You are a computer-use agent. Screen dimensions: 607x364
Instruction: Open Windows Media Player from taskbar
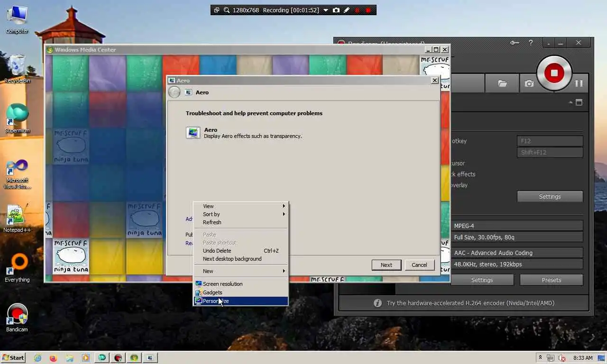point(85,358)
